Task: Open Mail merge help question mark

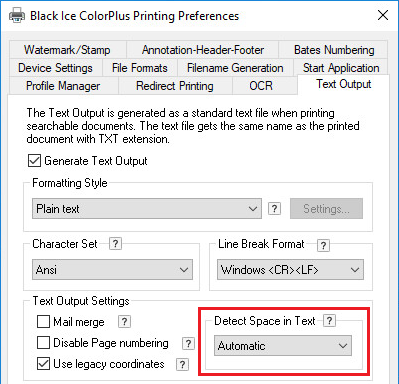Action: [124, 322]
